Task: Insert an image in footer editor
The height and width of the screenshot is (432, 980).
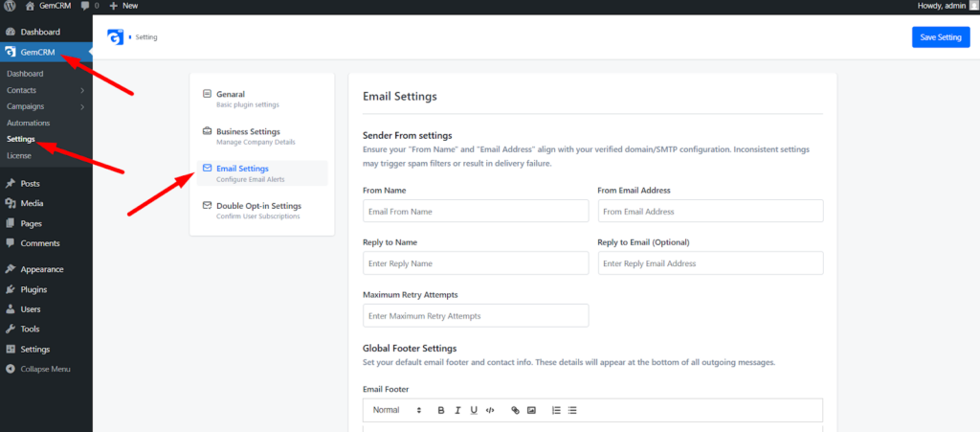Action: 531,411
